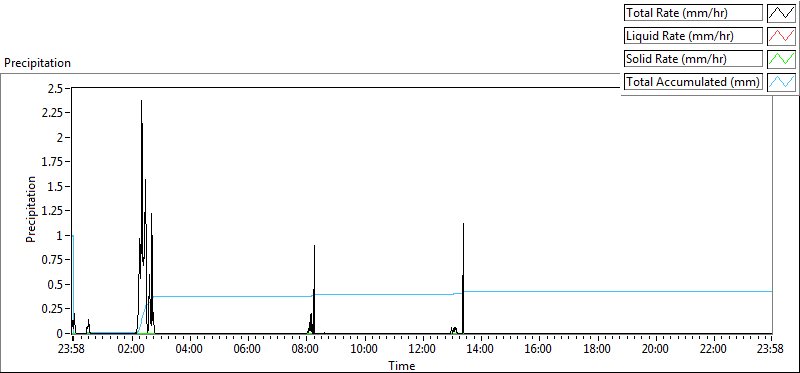Viewport: 800px width, 373px height.
Task: Click the 18:00 time tick label
Action: point(596,350)
